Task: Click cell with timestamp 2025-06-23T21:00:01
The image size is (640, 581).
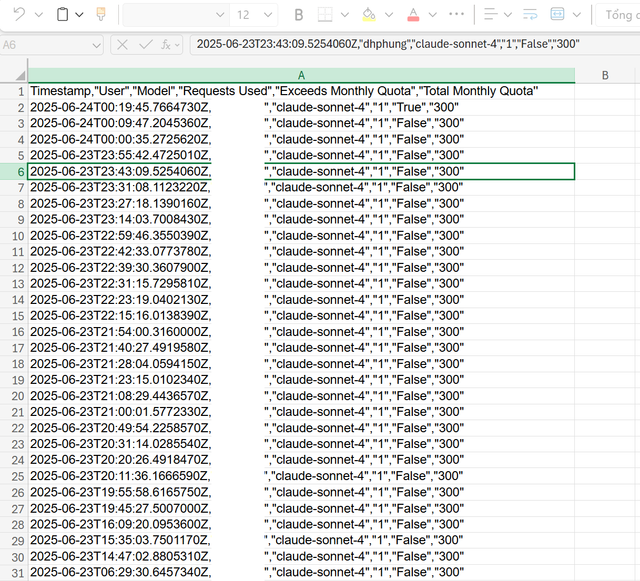Action: [301, 412]
